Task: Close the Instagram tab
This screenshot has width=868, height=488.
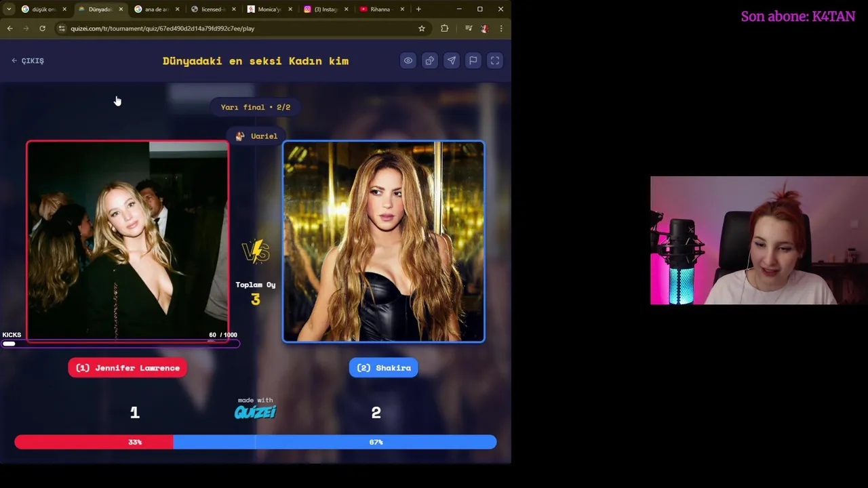Action: pos(346,9)
